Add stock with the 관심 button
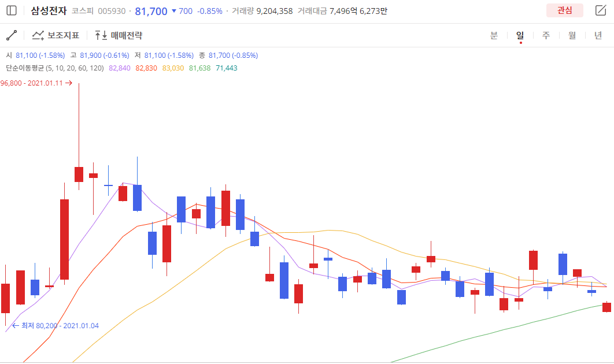Viewport: 614px width, 364px height. click(565, 10)
